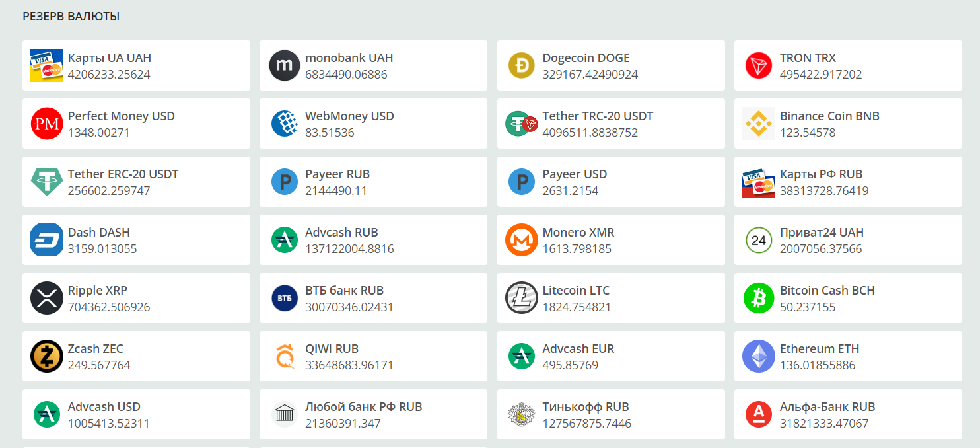Choose the 'Dash DASH' name
980x448 pixels.
(99, 232)
